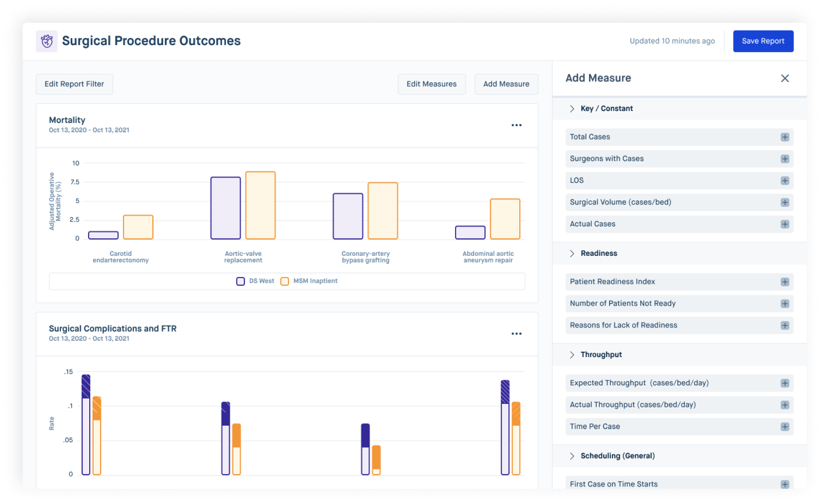Screen dimensions: 822x504
Task: Expand the Throughput section chevron
Action: 572,355
